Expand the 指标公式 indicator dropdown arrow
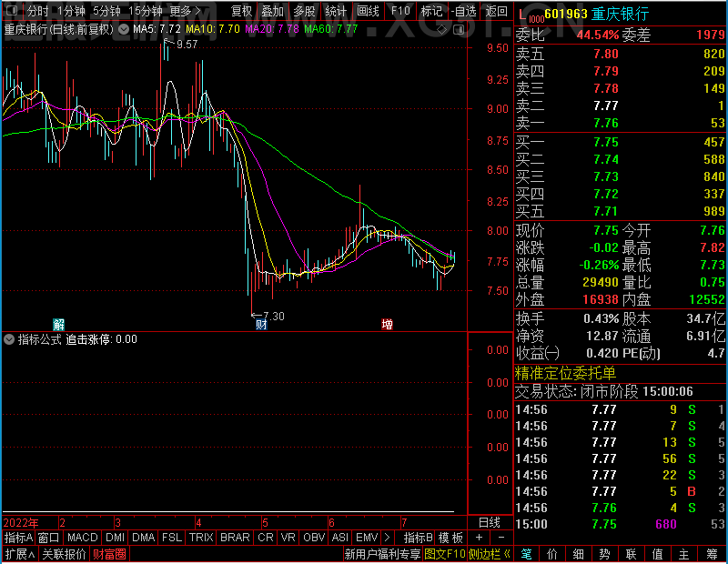Image resolution: width=728 pixels, height=564 pixels. tap(9, 339)
